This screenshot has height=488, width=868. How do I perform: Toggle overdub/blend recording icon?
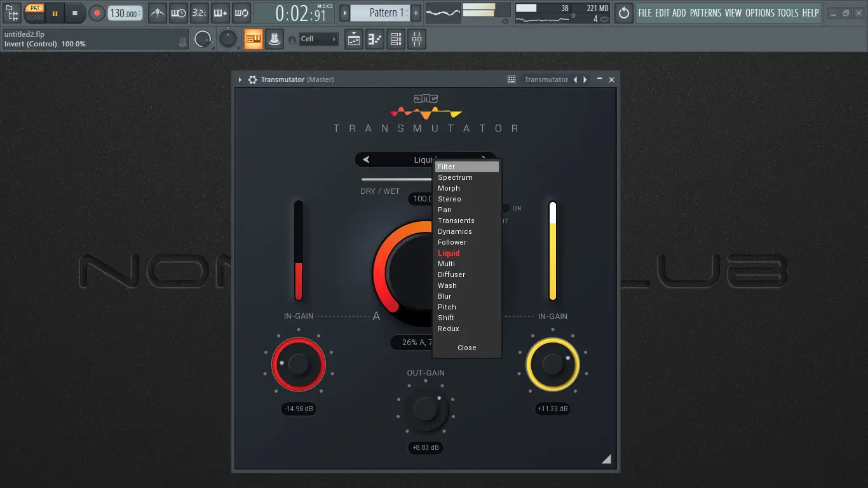tap(220, 13)
